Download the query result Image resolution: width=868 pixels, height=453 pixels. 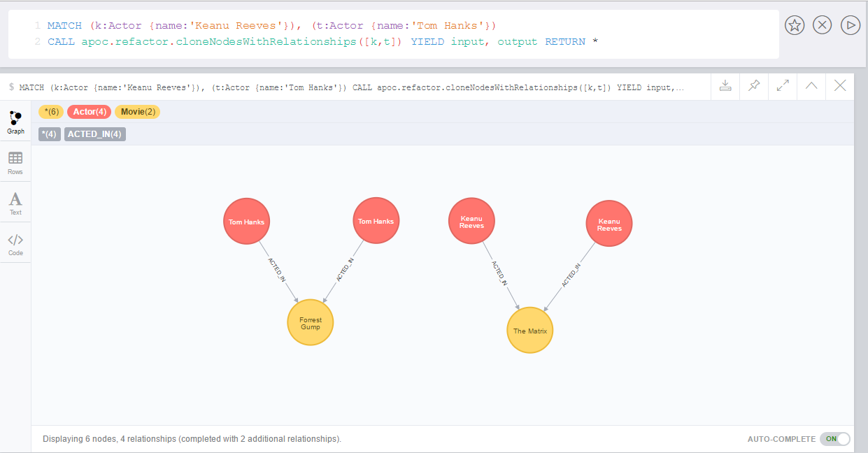point(725,86)
